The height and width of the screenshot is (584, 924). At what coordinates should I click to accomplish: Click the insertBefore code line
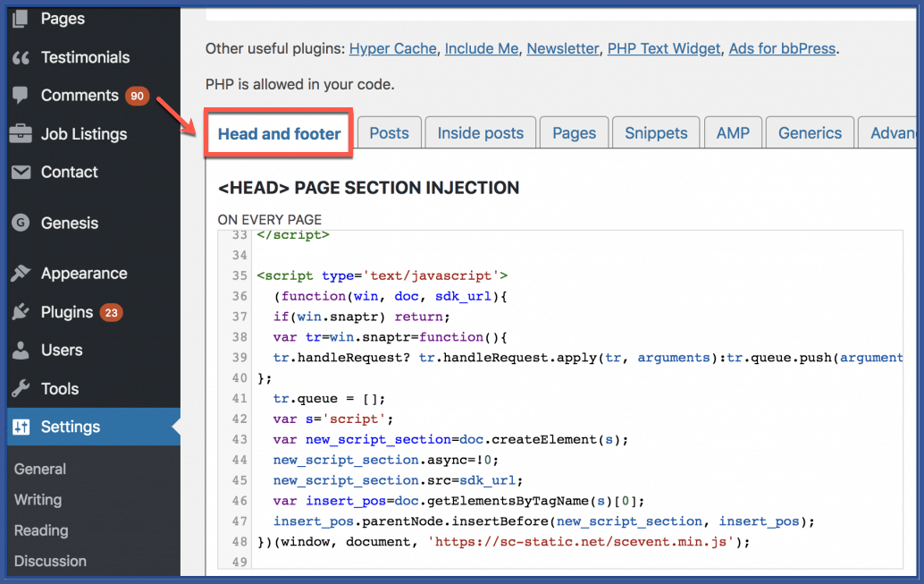point(544,521)
